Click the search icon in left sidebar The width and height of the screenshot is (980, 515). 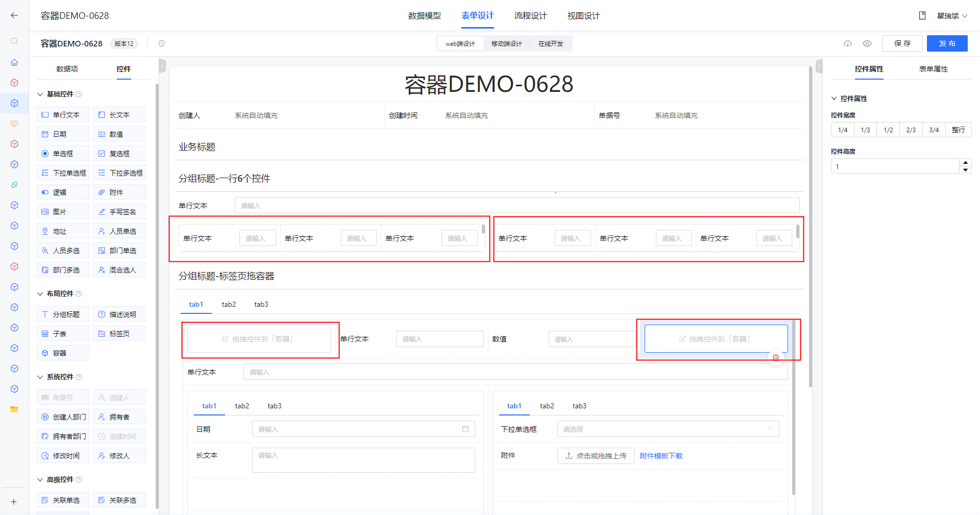point(14,41)
